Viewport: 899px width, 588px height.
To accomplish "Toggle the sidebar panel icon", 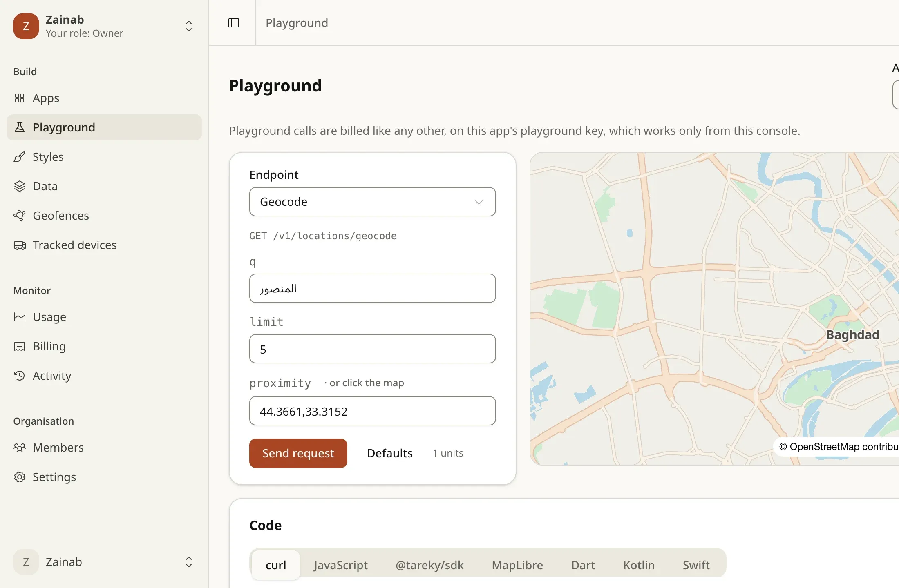I will 234,23.
